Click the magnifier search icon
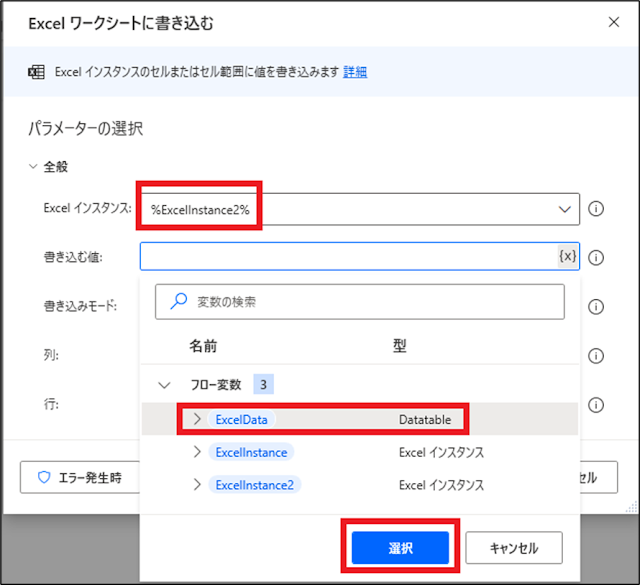The height and width of the screenshot is (585, 640). (x=178, y=301)
